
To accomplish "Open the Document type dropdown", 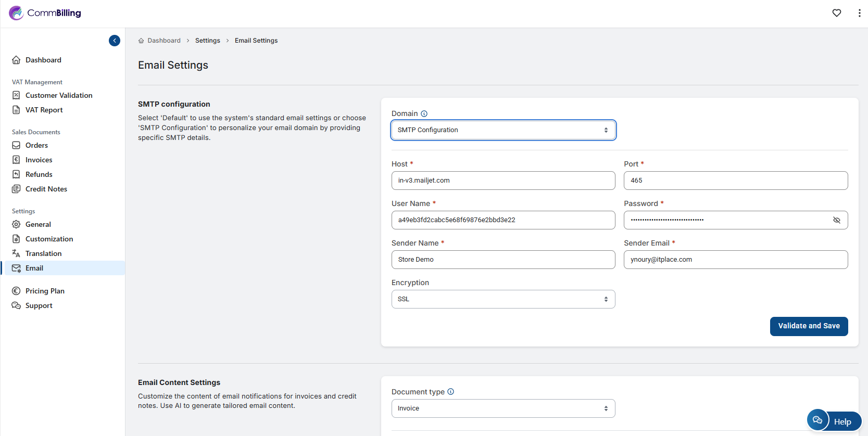I will pyautogui.click(x=503, y=408).
